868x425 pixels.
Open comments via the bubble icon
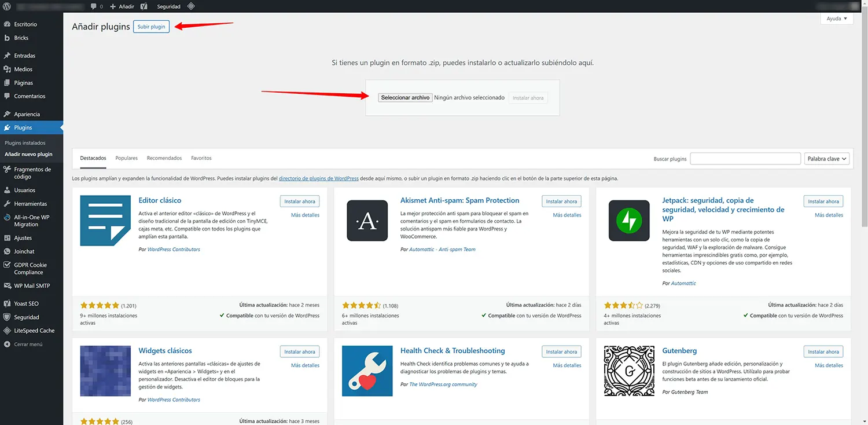[x=94, y=6]
